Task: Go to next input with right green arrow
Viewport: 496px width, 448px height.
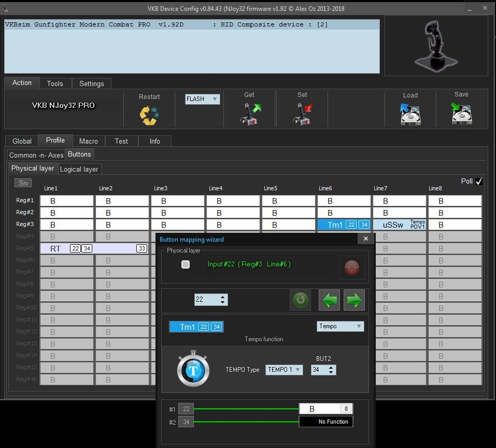Action: pyautogui.click(x=354, y=300)
